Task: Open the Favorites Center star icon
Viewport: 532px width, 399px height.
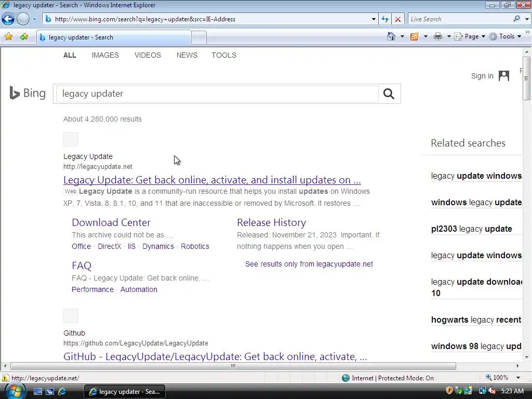Action: tap(8, 37)
